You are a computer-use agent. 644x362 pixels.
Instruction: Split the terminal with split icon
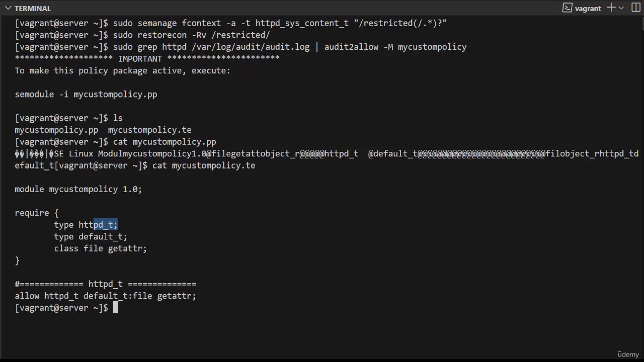click(635, 8)
